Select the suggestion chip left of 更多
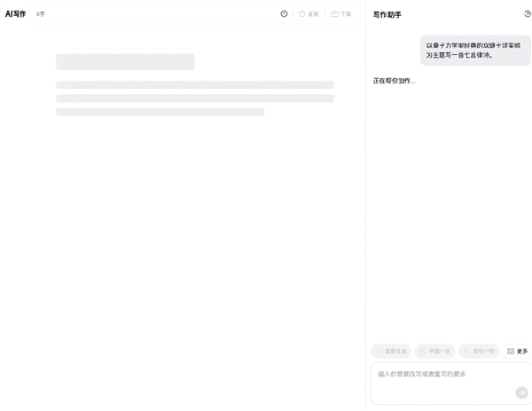The image size is (532, 411). pyautogui.click(x=479, y=352)
